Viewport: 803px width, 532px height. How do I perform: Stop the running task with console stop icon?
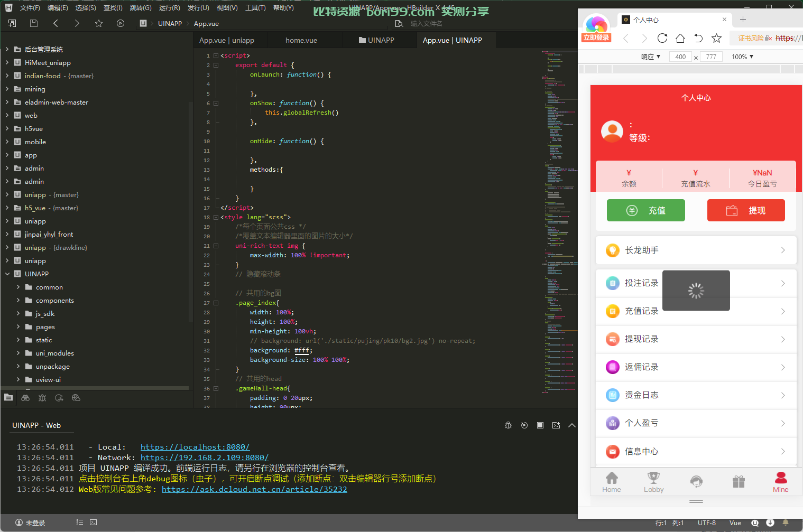(x=540, y=425)
